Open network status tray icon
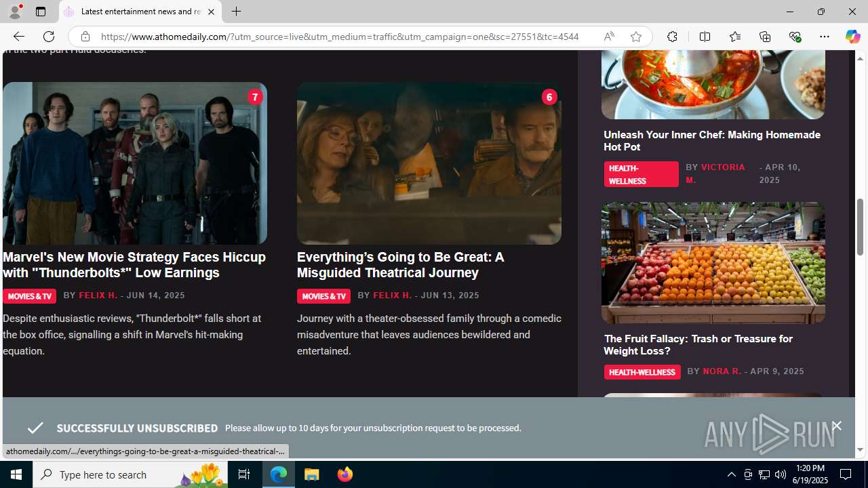 click(764, 474)
